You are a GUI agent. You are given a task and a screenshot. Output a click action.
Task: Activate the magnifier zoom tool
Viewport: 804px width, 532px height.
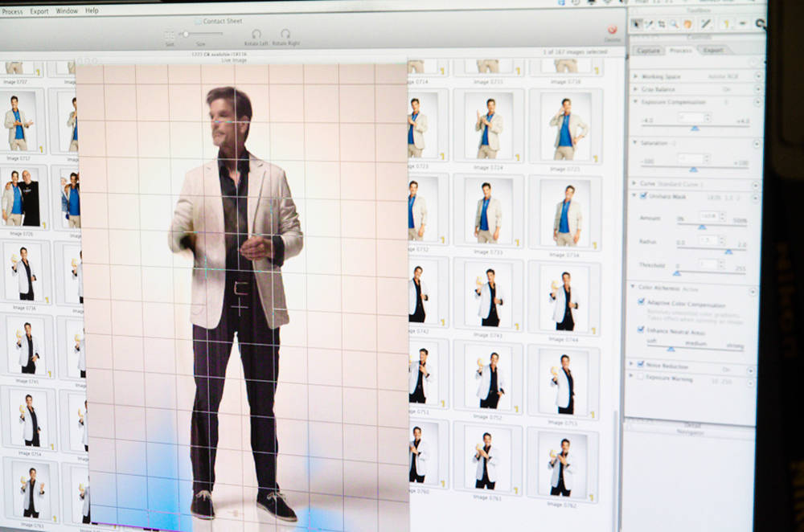(x=674, y=23)
